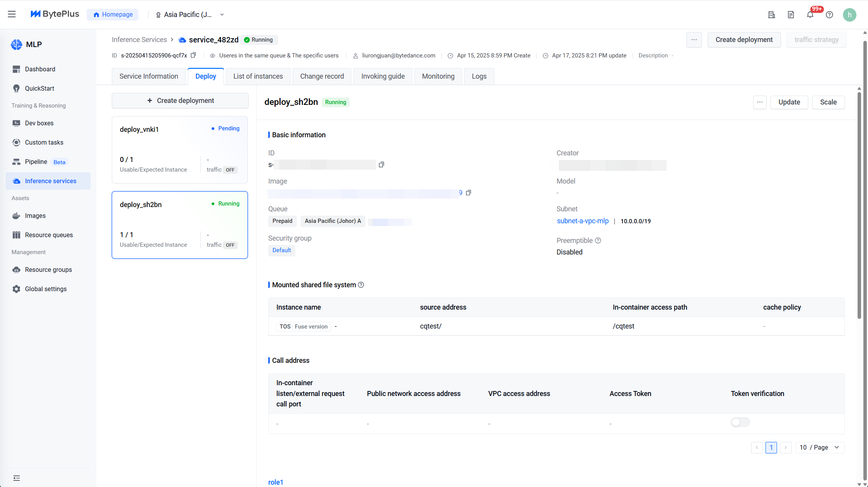868x487 pixels.
Task: Click the Scale button
Action: (828, 102)
